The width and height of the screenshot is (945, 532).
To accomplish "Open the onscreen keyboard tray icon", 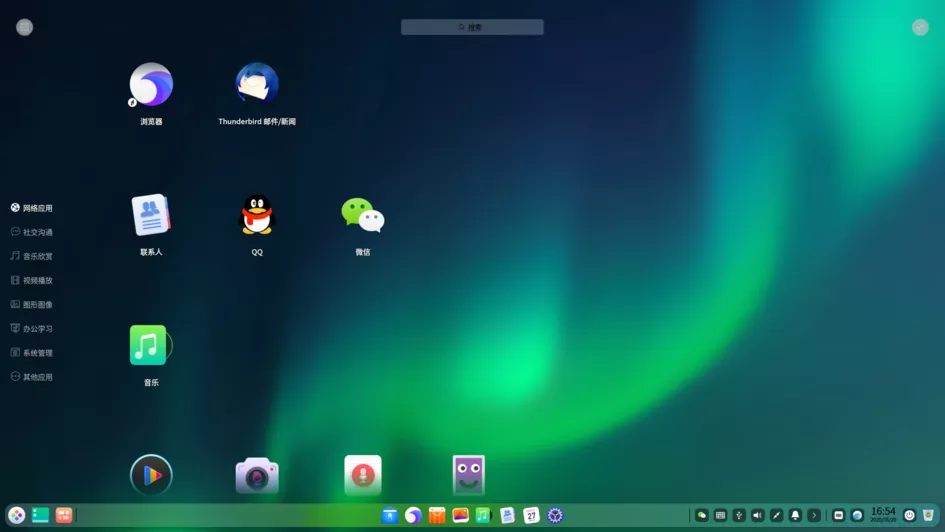I will click(x=720, y=515).
